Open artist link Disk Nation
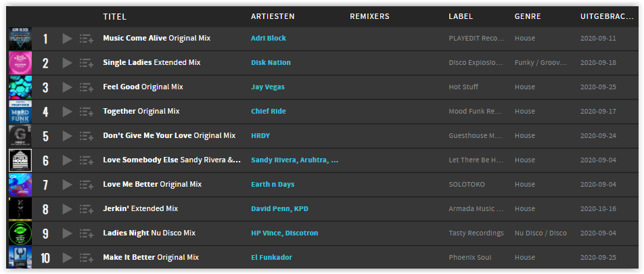Viewport: 644px width, 274px height. (271, 62)
